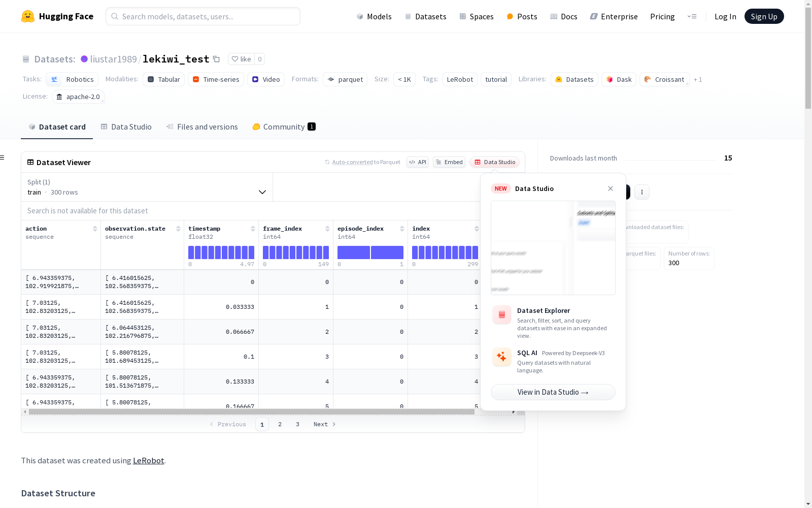
Task: Focus the search models and datasets field
Action: pyautogui.click(x=203, y=16)
